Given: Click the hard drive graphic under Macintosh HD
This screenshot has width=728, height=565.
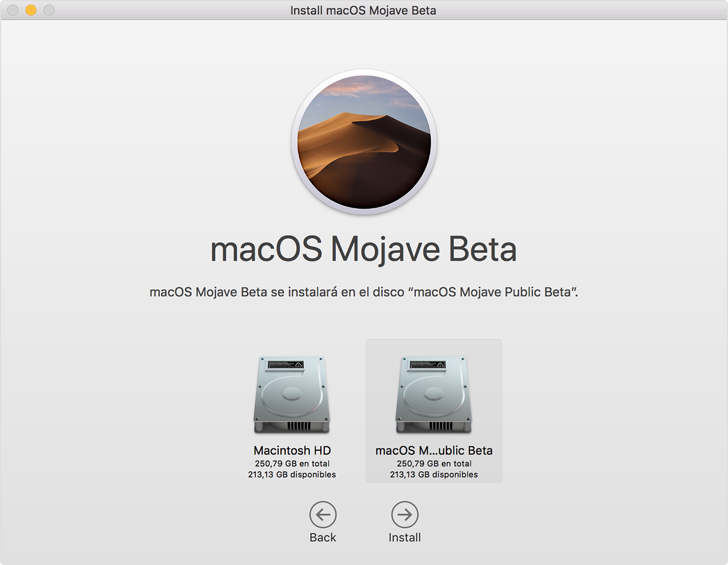Looking at the screenshot, I should [x=292, y=394].
